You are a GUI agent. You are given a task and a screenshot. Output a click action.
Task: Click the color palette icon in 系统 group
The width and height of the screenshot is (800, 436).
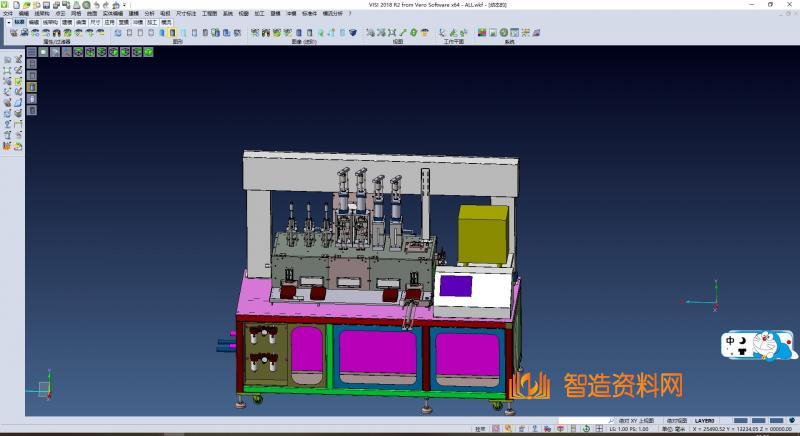pos(482,33)
